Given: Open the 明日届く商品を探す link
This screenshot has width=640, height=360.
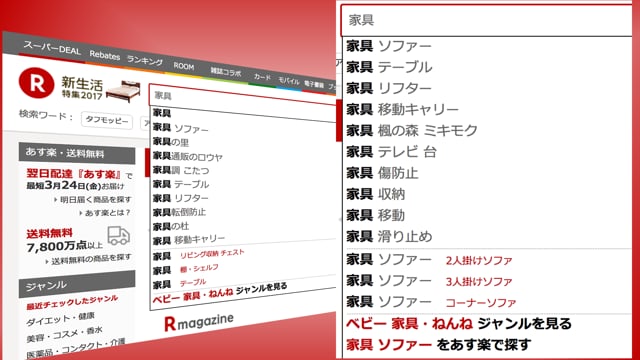Looking at the screenshot, I should coord(93,200).
